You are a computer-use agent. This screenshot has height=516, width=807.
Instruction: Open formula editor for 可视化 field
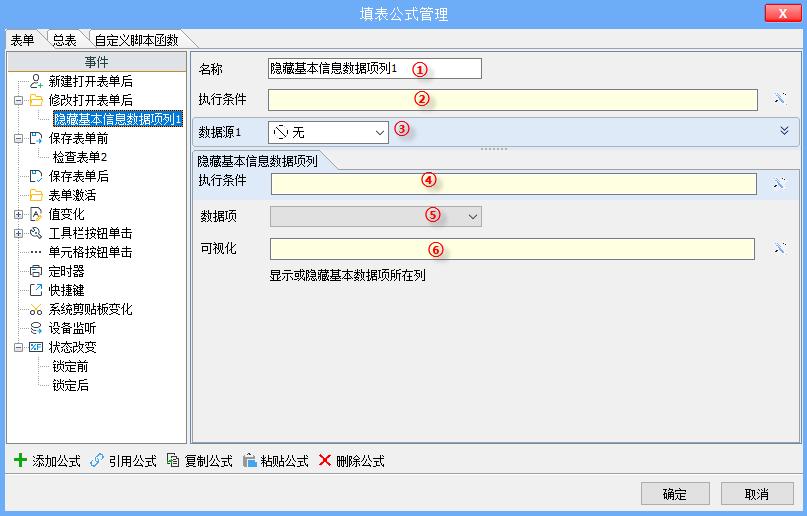click(x=780, y=249)
